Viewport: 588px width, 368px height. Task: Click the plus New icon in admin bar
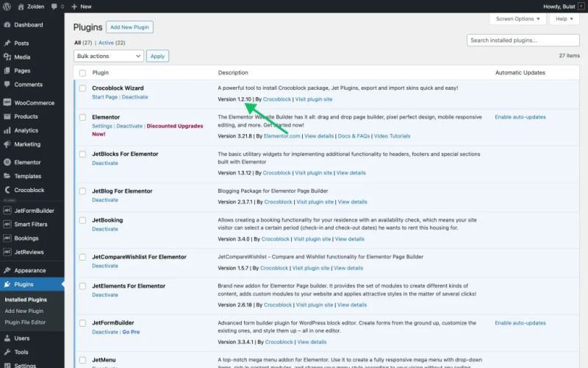74,7
